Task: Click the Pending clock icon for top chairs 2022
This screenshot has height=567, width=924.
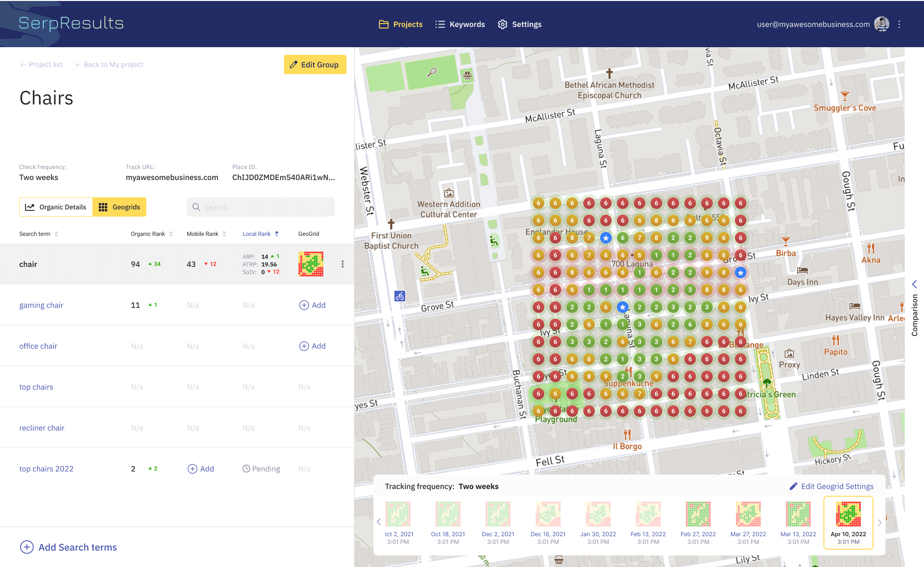Action: point(246,468)
